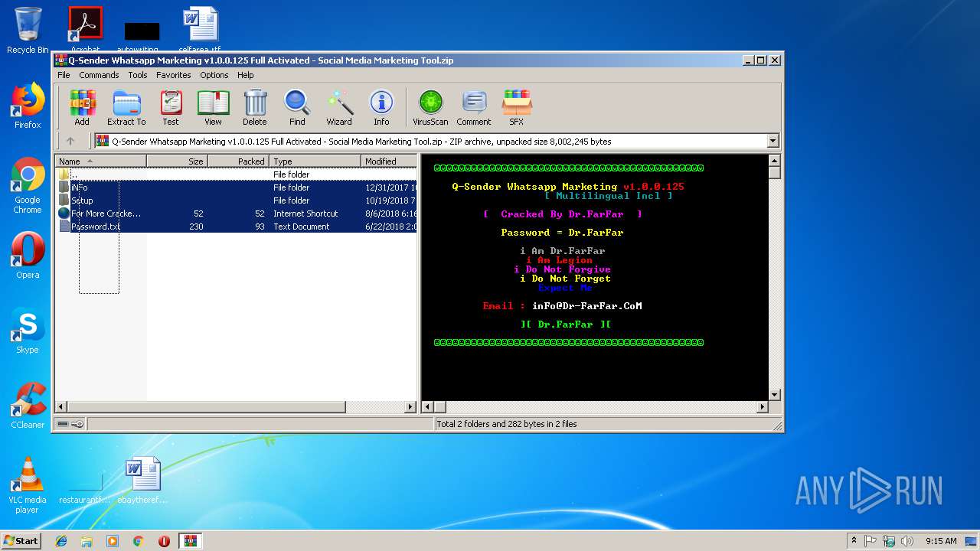980x551 pixels.
Task: Open the Find tool
Action: pos(297,108)
